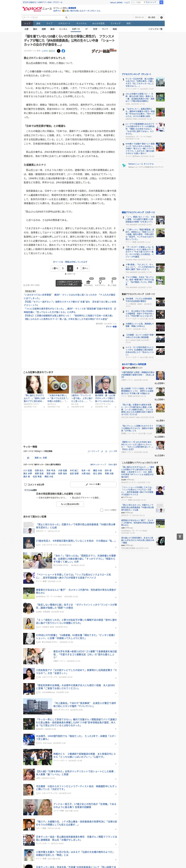The width and height of the screenshot is (186, 868).
Task: Click the ログイン link
Action: pyautogui.click(x=57, y=11)
